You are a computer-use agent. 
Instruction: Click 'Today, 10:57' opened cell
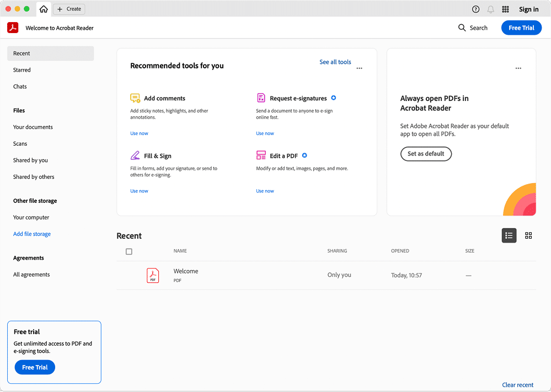coord(406,275)
